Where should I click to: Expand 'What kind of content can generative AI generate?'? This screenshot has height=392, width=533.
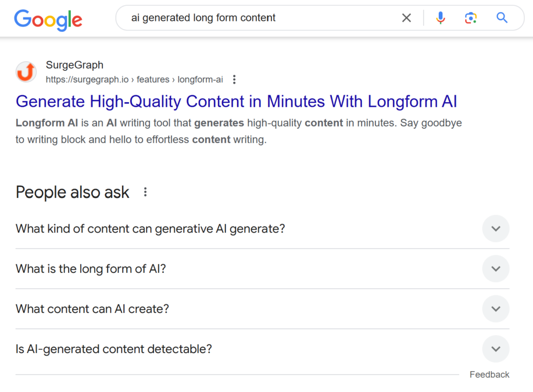pos(495,229)
